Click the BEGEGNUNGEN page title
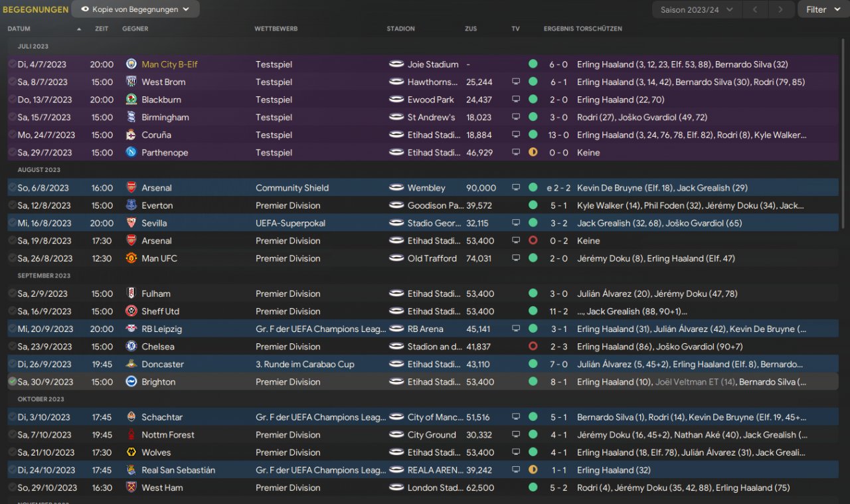The height and width of the screenshot is (504, 850). tap(35, 9)
